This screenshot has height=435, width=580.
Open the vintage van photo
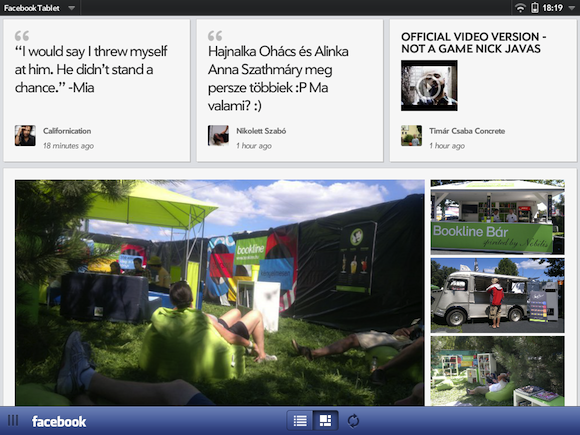[x=498, y=296]
